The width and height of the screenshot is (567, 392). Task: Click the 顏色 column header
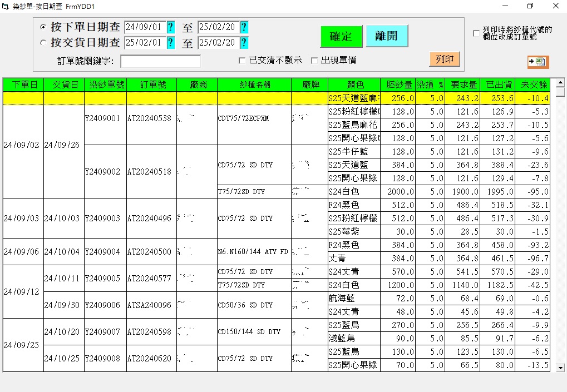(354, 85)
